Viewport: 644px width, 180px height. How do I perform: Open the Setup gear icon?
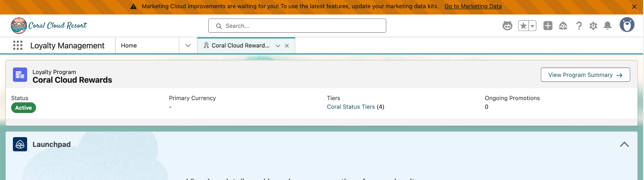[x=593, y=26]
